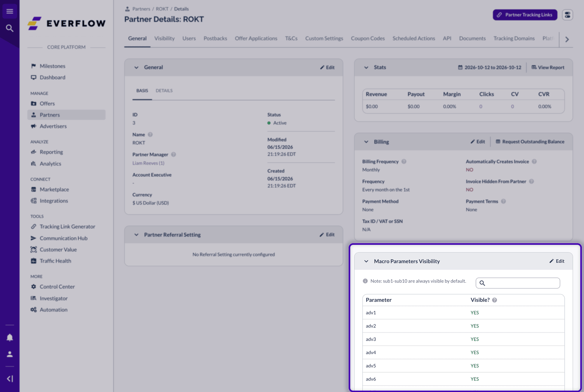584x392 pixels.
Task: Open partner manager Liam Reeves link
Action: 148,163
